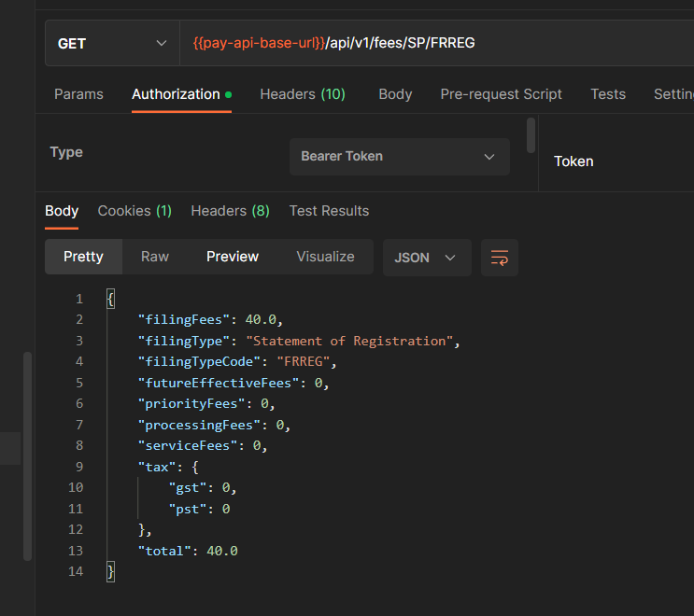
Task: Open the Headers (10) request tab
Action: (x=303, y=94)
